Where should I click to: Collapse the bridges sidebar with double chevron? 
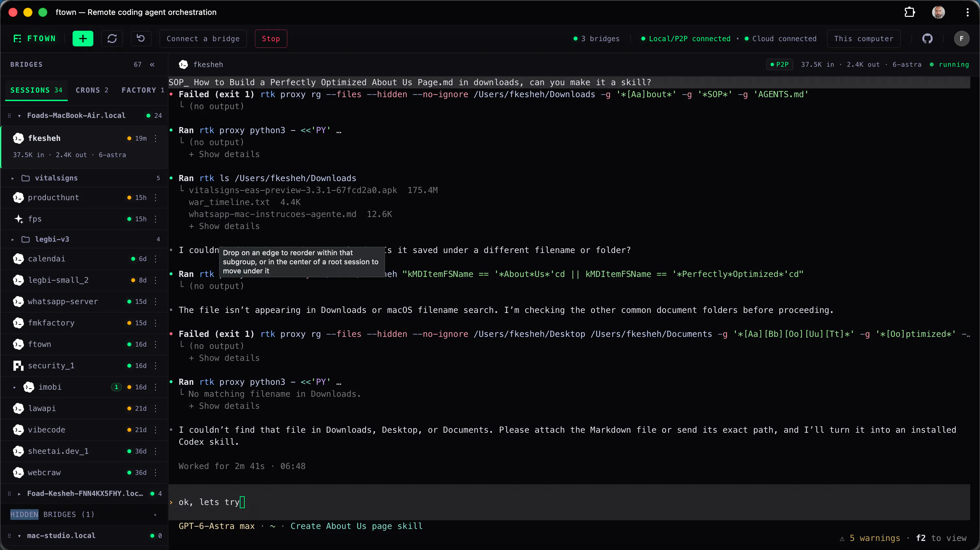[x=152, y=65]
